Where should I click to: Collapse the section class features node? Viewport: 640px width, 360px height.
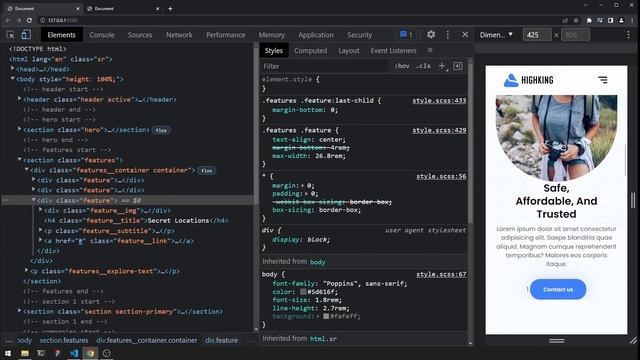[19, 160]
